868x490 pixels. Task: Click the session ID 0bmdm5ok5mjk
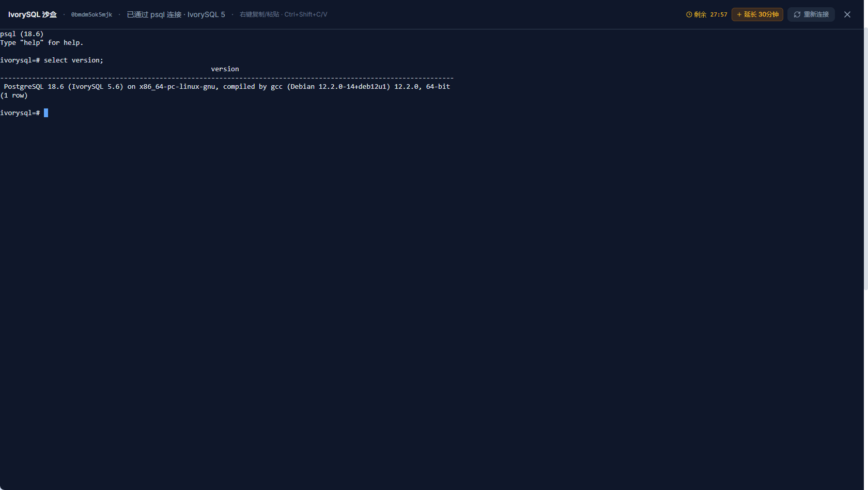click(91, 14)
